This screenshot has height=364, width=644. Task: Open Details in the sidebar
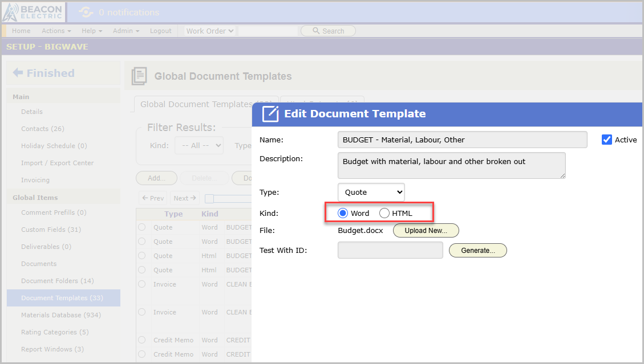click(x=32, y=112)
